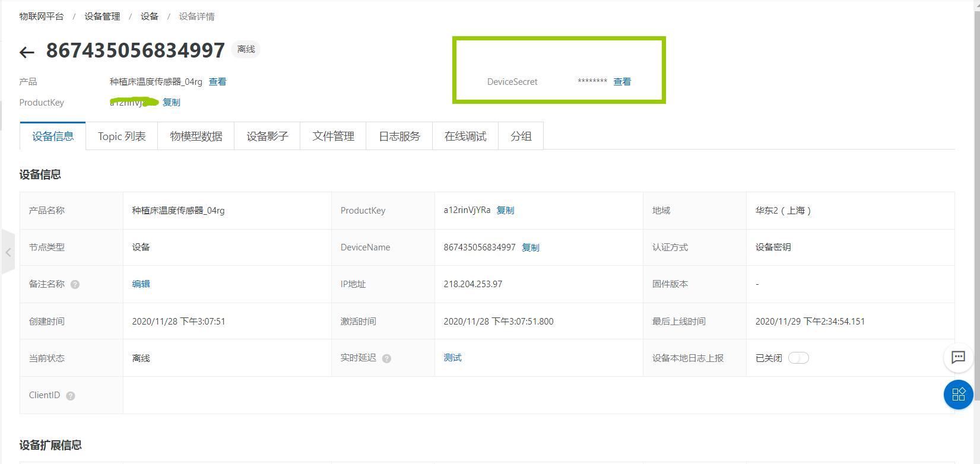Click 设备密钥 authentication value
The width and height of the screenshot is (980, 464).
pyautogui.click(x=773, y=247)
